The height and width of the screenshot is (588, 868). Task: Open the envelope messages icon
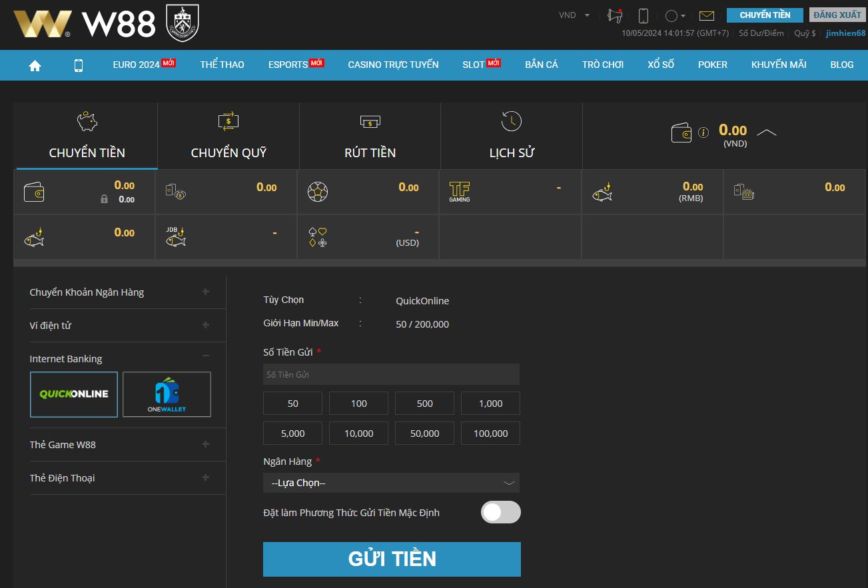(706, 15)
